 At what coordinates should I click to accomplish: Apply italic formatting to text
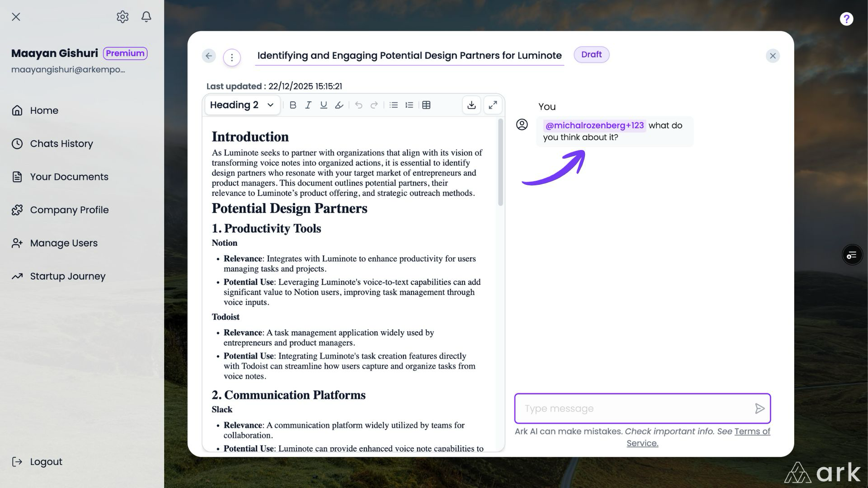tap(308, 105)
